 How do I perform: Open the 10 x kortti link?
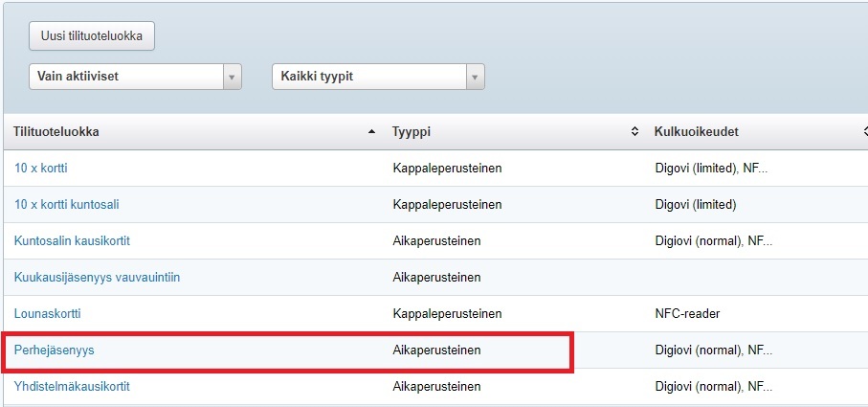click(x=41, y=169)
